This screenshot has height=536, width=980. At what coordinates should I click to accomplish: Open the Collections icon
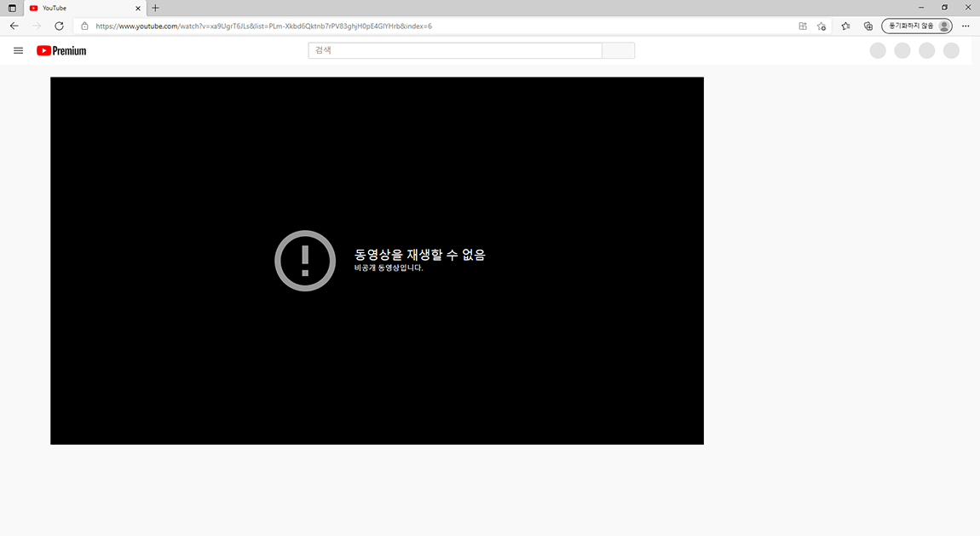pos(868,26)
